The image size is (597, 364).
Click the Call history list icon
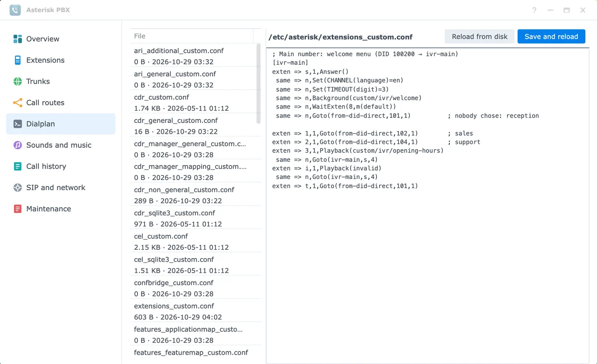(x=18, y=166)
